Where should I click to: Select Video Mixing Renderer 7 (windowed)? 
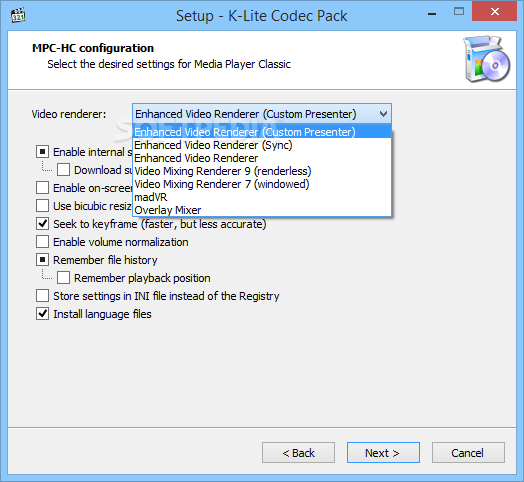(262, 184)
